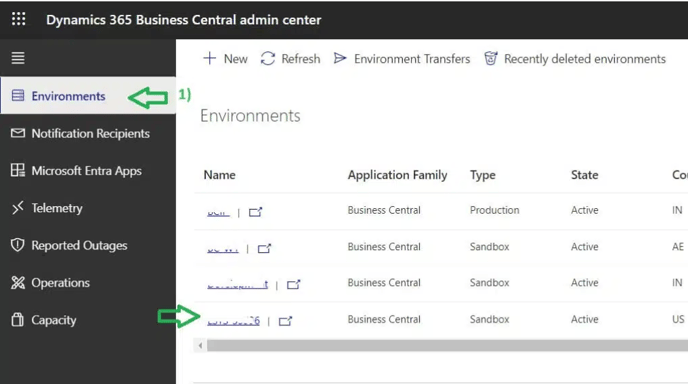The height and width of the screenshot is (384, 688).
Task: Click the admin center title text
Action: (x=183, y=20)
